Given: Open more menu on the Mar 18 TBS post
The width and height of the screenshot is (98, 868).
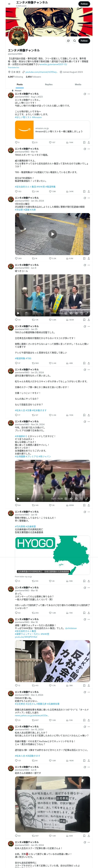Looking at the screenshot, I should click(89, 149).
